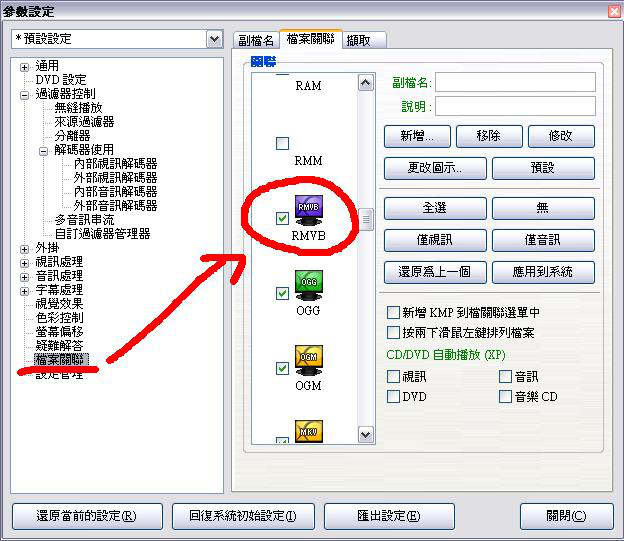Screen dimensions: 624x541
Task: Collapse the 過濾器控制 tree node
Action: 24,96
